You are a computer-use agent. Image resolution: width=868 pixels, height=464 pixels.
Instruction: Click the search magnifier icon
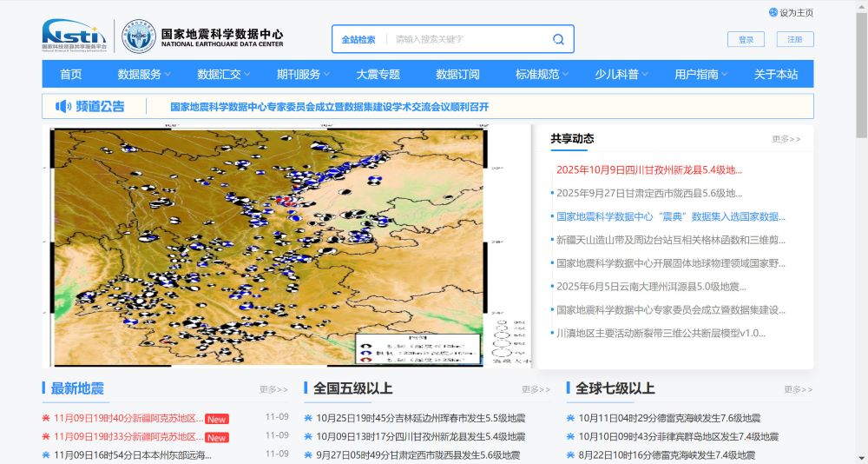coord(558,39)
